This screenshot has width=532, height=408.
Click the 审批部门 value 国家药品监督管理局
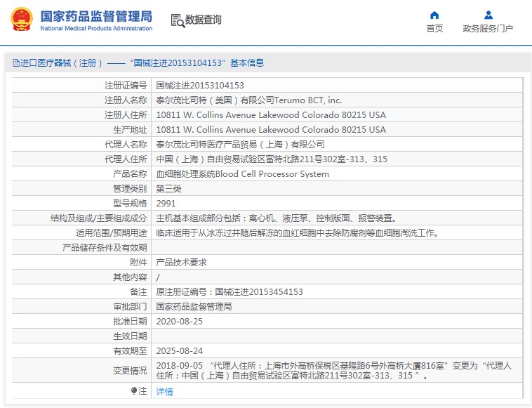point(194,307)
